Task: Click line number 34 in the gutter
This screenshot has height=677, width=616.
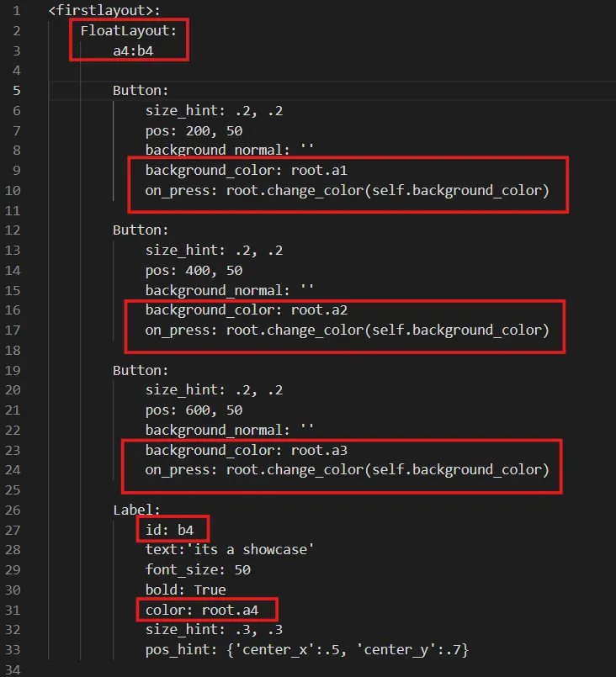Action: coord(17,669)
